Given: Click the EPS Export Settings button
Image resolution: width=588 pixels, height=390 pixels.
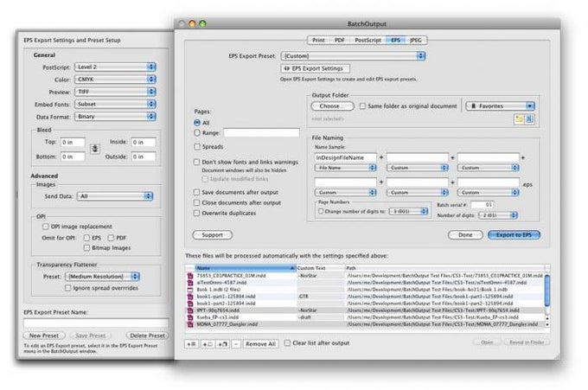Looking at the screenshot, I should [316, 68].
